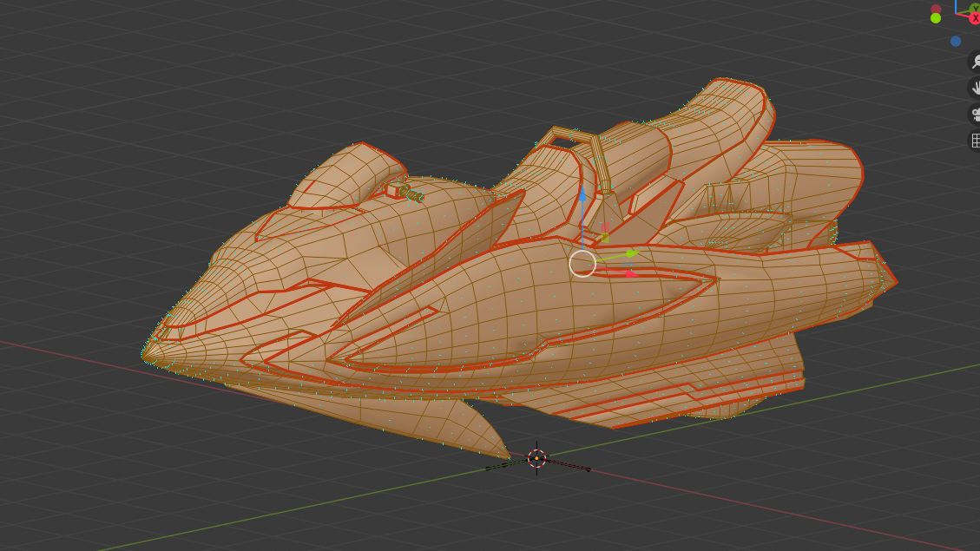
Task: Click the dark red circle on navigation gizmo
Action: 936,9
